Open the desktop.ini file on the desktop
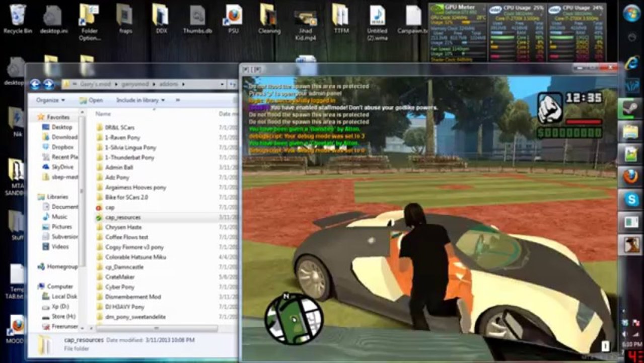Screen dimensions: 644x363 point(53,19)
